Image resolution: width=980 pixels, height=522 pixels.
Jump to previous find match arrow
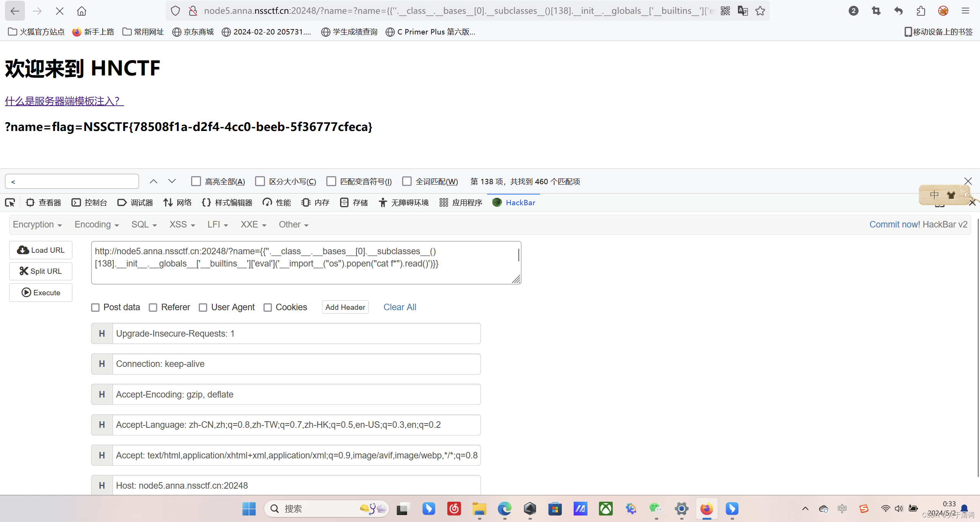(154, 182)
